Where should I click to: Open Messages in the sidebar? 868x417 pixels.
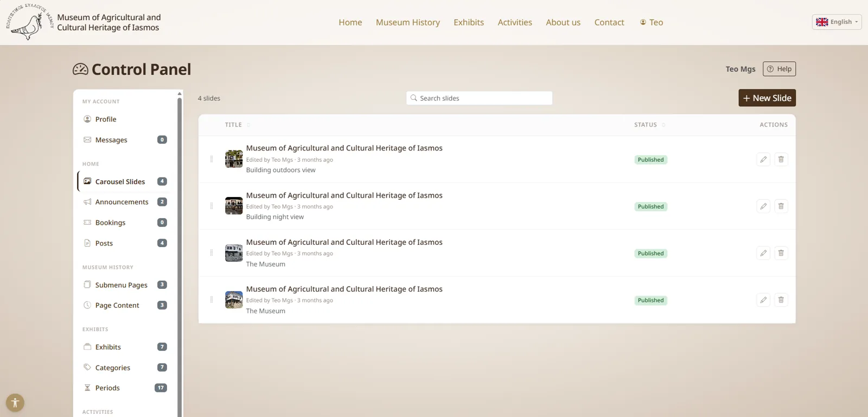coord(125,140)
